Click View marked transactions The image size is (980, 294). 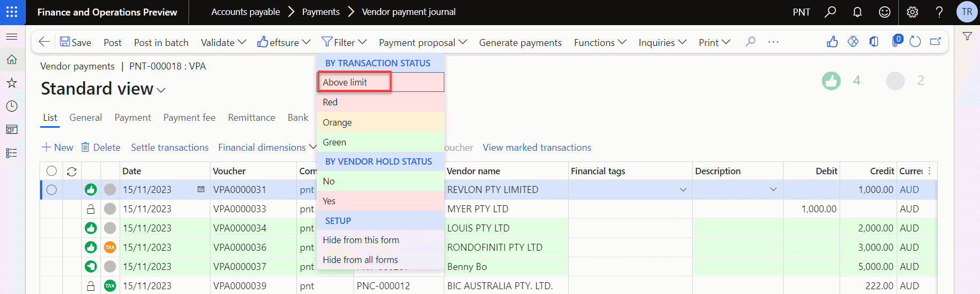(537, 148)
